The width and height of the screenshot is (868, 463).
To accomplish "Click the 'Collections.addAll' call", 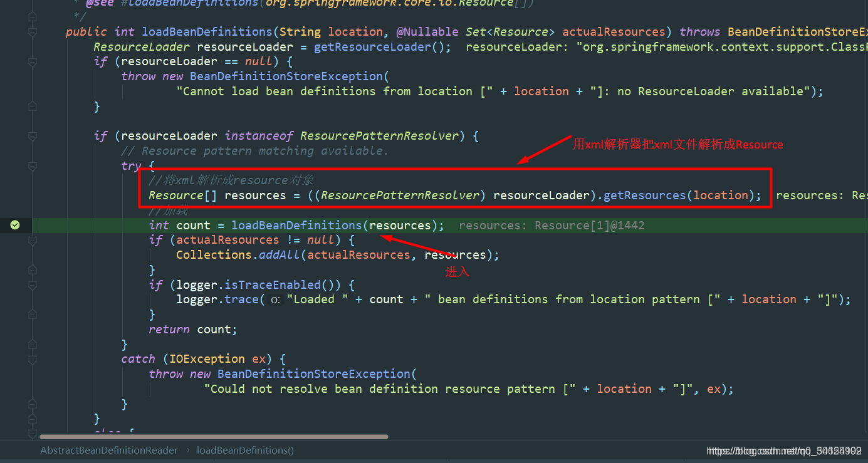I will click(238, 255).
